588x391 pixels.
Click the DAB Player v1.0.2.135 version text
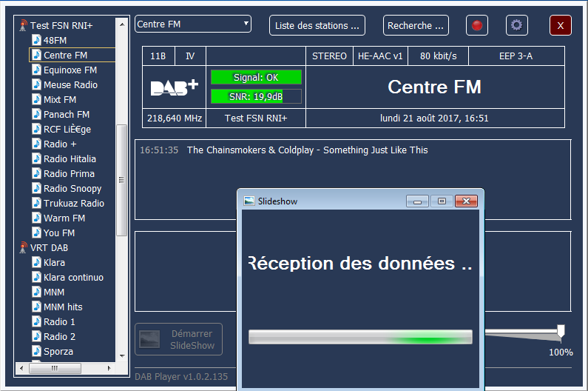[x=181, y=377]
